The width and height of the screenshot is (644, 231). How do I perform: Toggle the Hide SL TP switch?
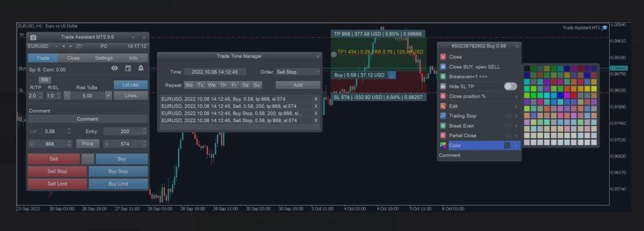click(511, 86)
